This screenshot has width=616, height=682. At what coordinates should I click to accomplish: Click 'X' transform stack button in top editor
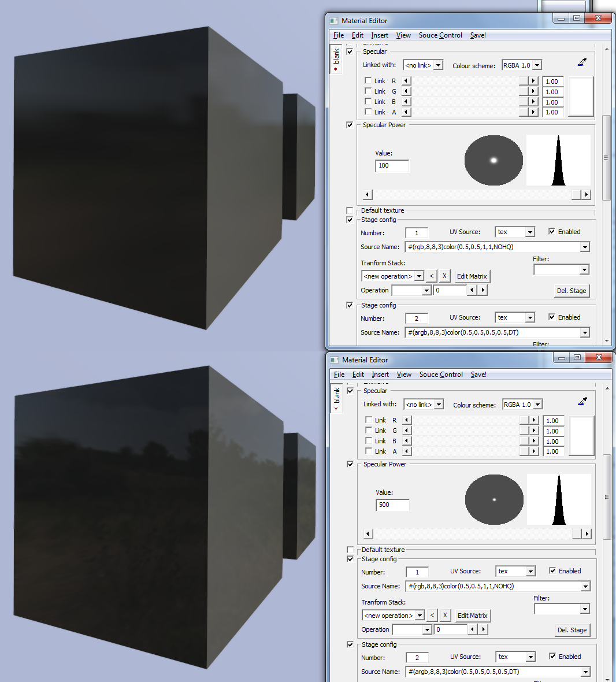click(444, 276)
